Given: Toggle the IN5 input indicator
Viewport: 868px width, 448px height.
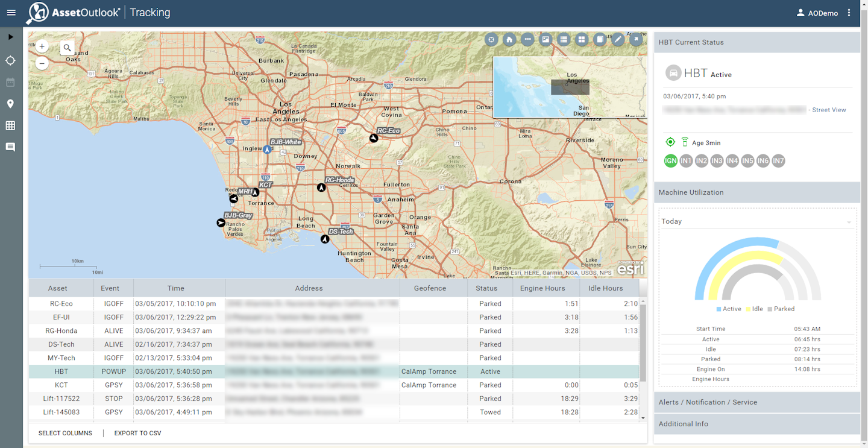Looking at the screenshot, I should pos(747,161).
